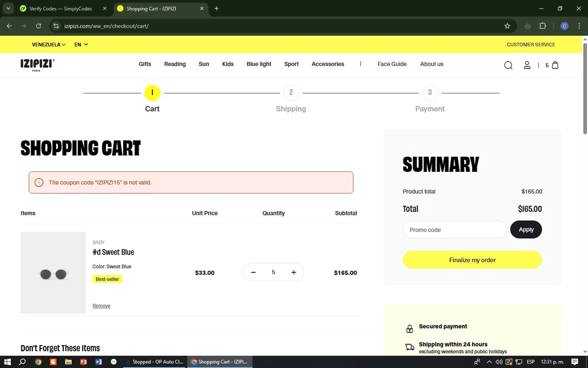This screenshot has height=368, width=588.
Task: Open the About us link
Action: pos(432,64)
